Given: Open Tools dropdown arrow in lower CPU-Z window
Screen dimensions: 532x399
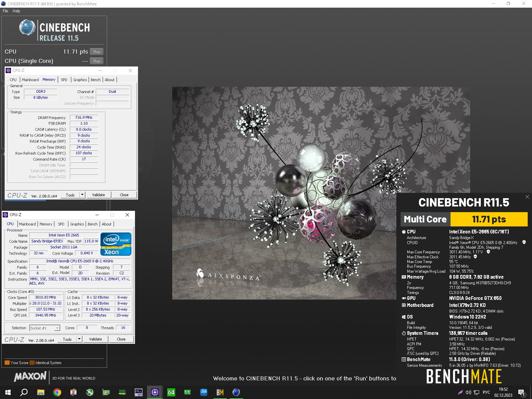Looking at the screenshot, I should (x=79, y=339).
